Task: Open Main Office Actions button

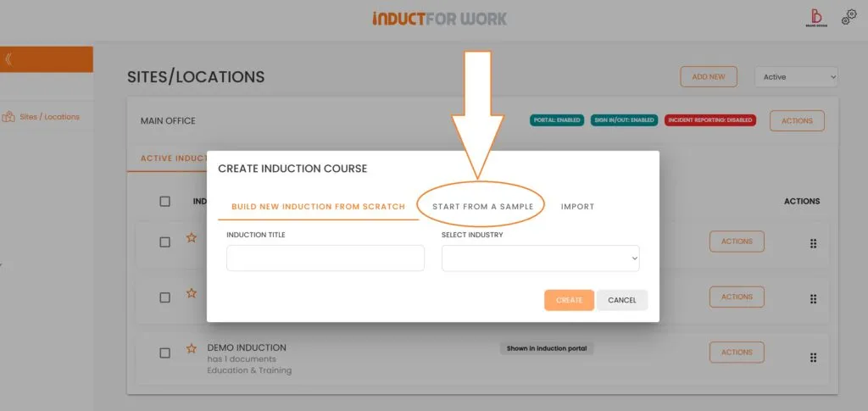Action: (797, 120)
